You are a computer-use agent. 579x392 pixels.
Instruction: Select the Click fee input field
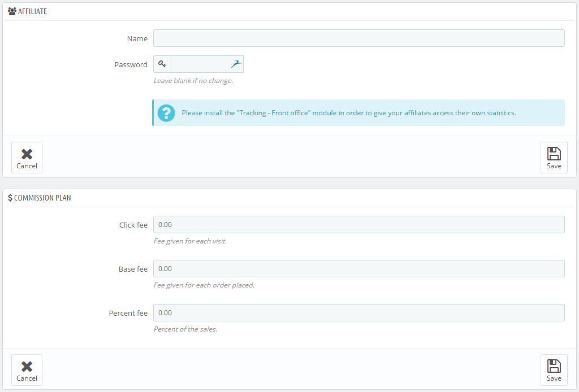coord(358,225)
